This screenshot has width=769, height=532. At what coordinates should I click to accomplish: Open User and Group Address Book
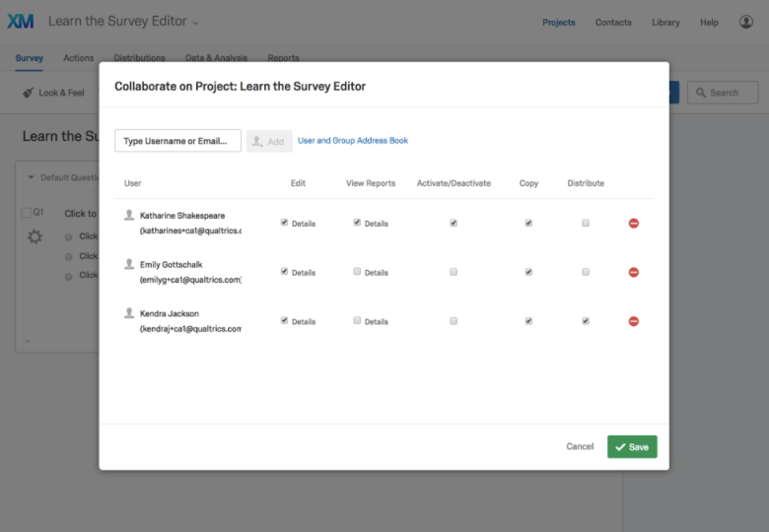tap(353, 141)
